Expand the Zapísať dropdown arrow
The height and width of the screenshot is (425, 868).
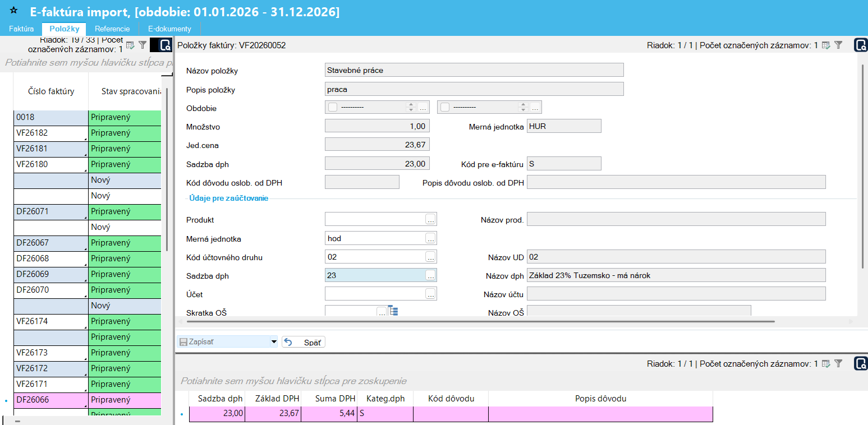pos(274,341)
